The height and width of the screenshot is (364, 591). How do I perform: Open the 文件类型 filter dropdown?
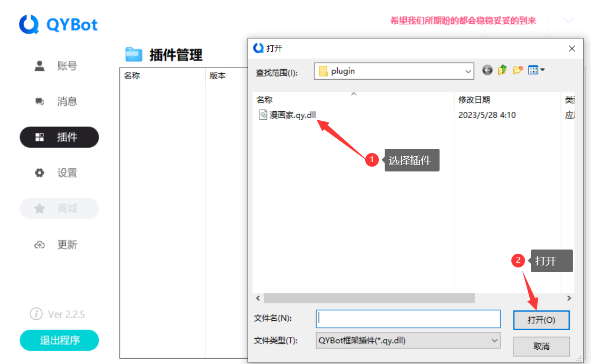pos(494,341)
